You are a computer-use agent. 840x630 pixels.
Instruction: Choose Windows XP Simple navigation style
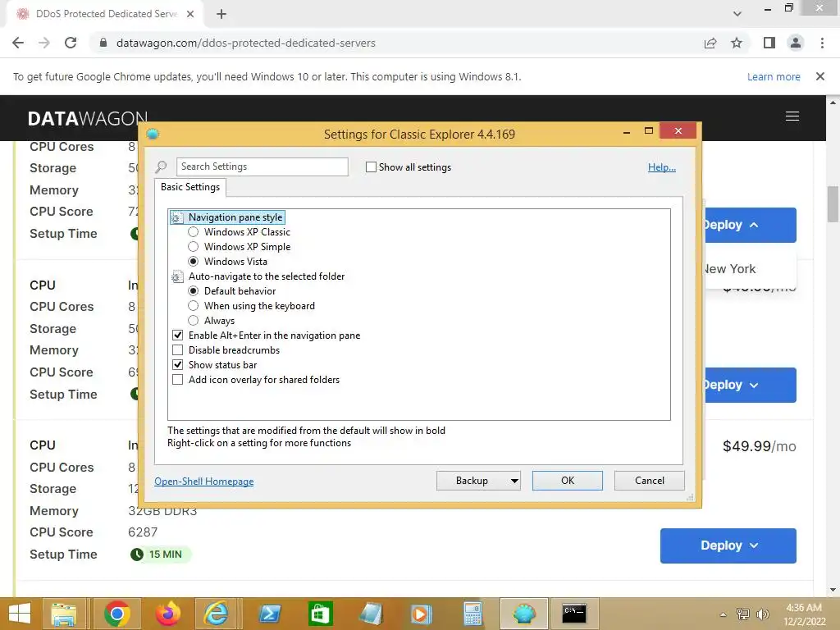pyautogui.click(x=194, y=247)
